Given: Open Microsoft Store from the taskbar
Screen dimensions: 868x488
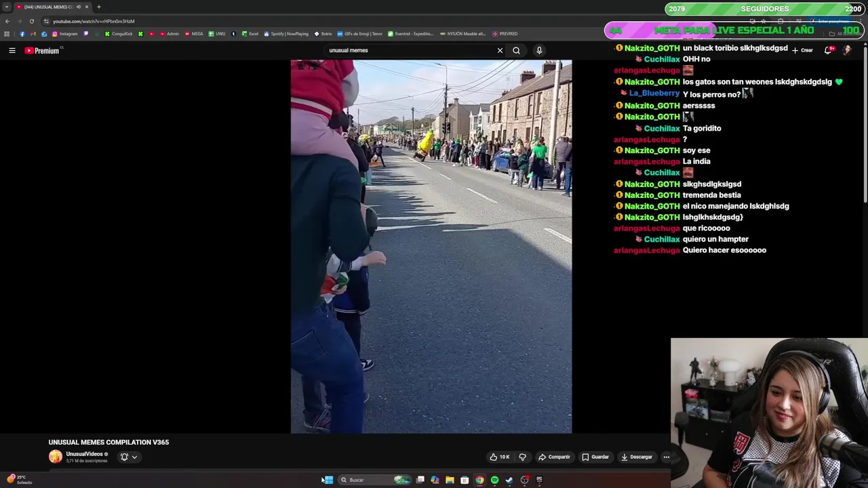Looking at the screenshot, I should pos(465,480).
